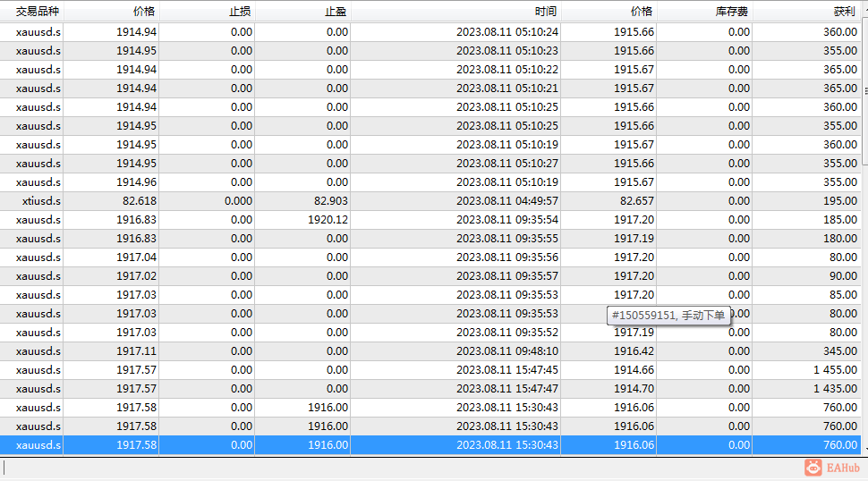Click the 345.00 profit value

click(839, 351)
